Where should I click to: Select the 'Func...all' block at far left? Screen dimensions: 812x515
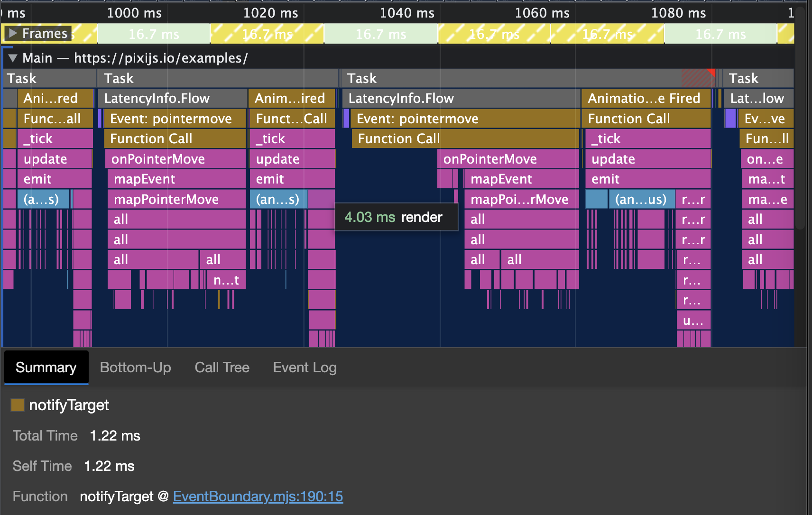[x=55, y=119]
